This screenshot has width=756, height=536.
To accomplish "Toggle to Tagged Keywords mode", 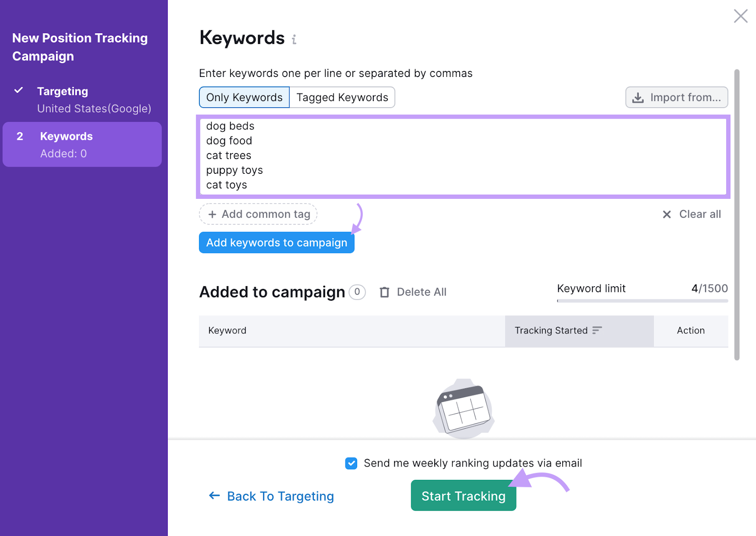I will pos(342,97).
